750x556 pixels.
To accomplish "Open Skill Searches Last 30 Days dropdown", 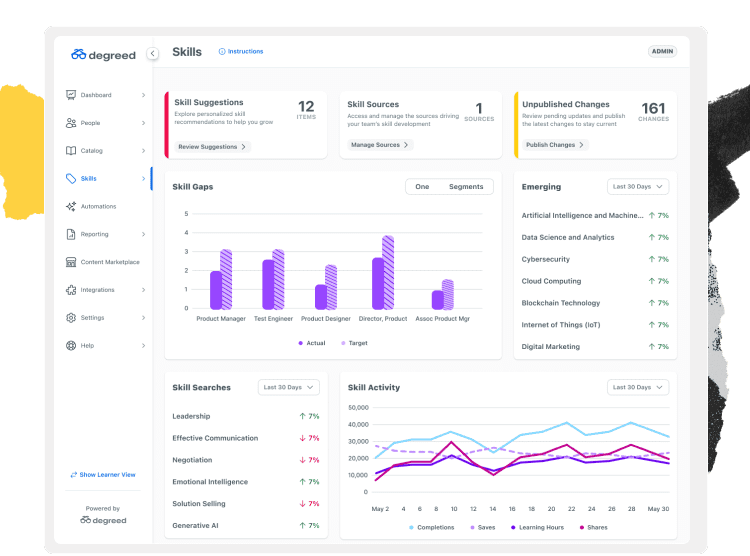I will [288, 387].
